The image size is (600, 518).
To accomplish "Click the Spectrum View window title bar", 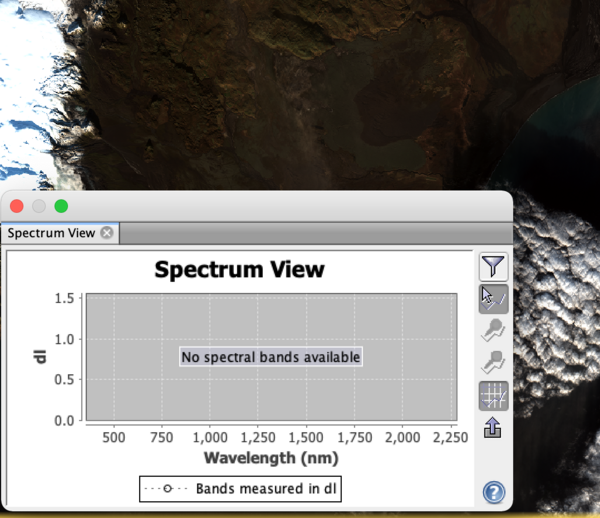I will [280, 206].
